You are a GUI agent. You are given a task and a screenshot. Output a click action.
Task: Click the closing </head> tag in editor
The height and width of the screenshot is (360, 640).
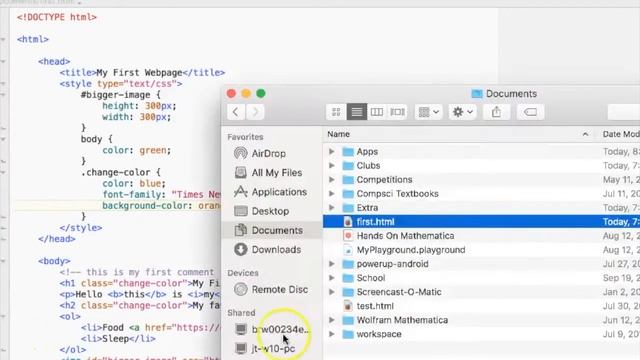click(57, 239)
